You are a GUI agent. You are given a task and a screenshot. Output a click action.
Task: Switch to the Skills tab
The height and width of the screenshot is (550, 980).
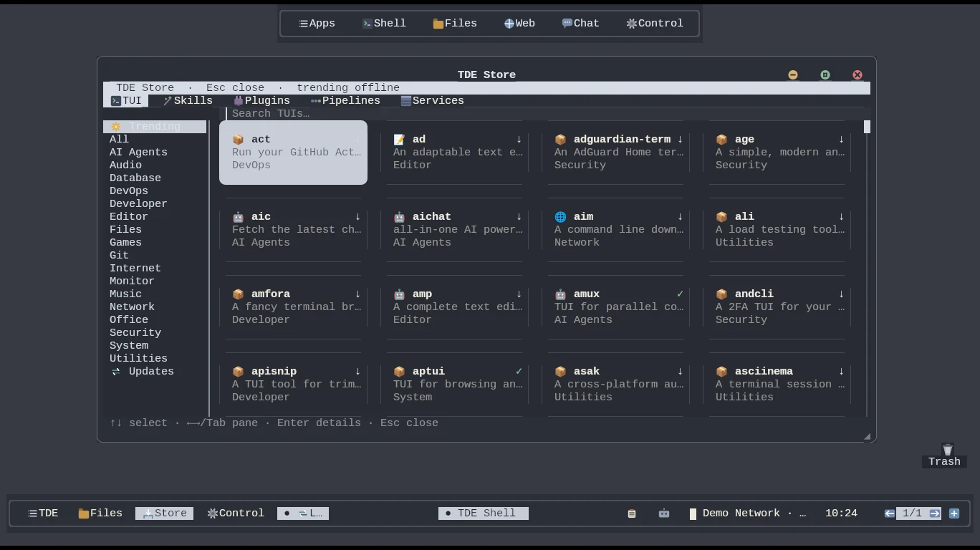[x=188, y=101]
